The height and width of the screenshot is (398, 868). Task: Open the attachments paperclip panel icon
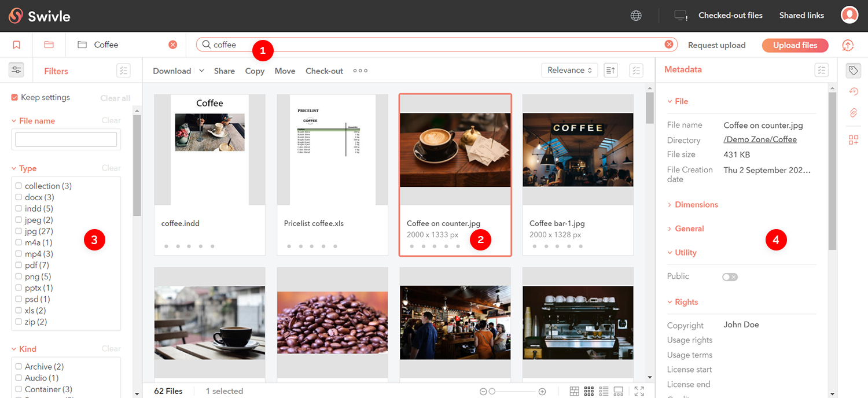coord(853,113)
